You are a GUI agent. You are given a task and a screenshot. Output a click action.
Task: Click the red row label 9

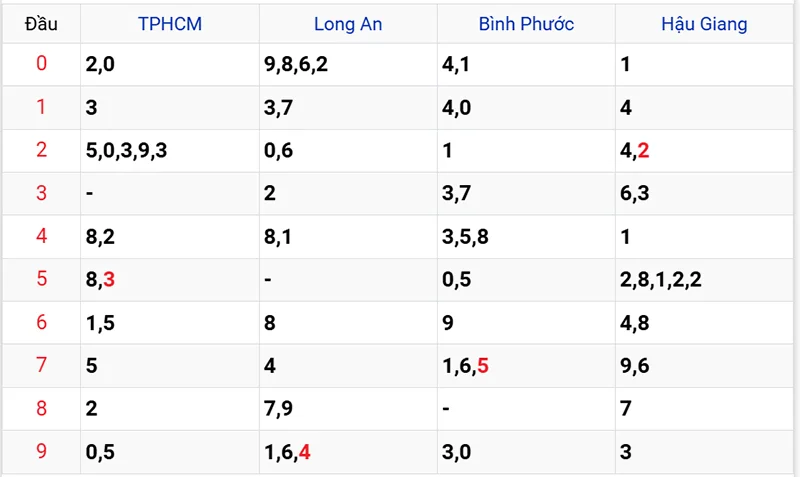[x=41, y=451]
